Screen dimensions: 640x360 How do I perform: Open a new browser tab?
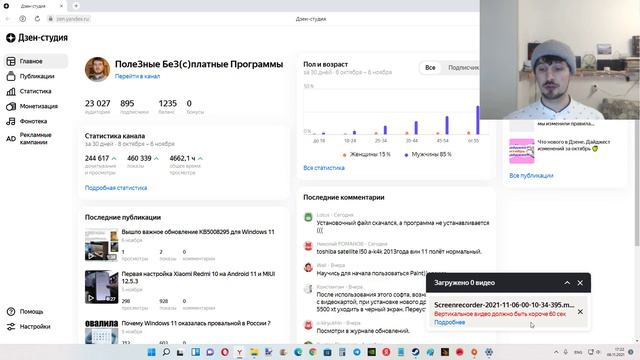(x=76, y=6)
